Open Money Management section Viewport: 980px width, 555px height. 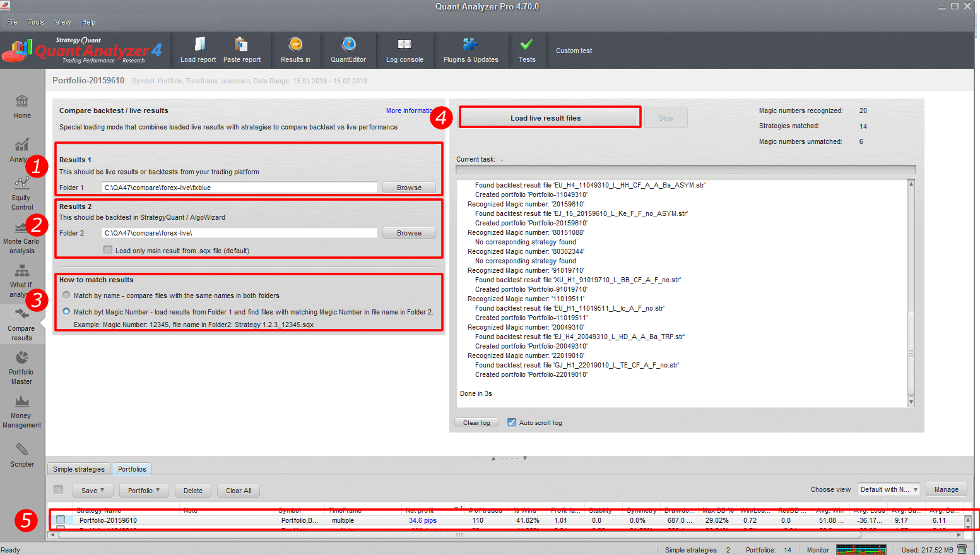coord(21,412)
